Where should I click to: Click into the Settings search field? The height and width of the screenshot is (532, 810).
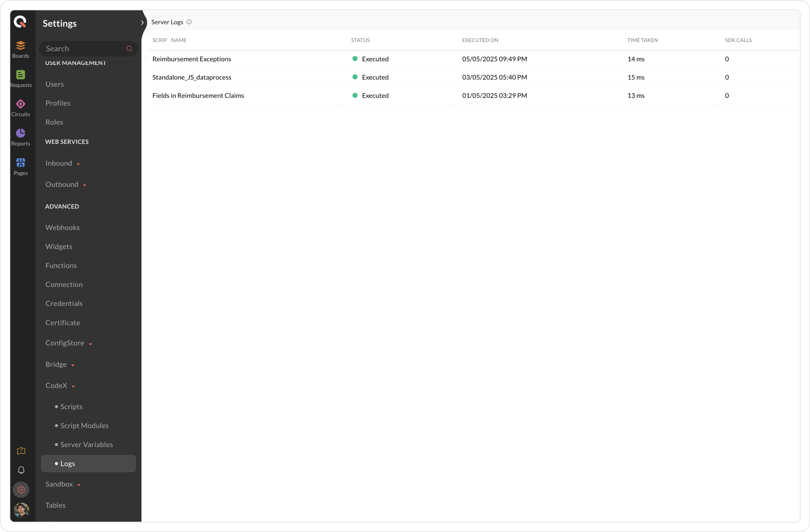[83, 49]
